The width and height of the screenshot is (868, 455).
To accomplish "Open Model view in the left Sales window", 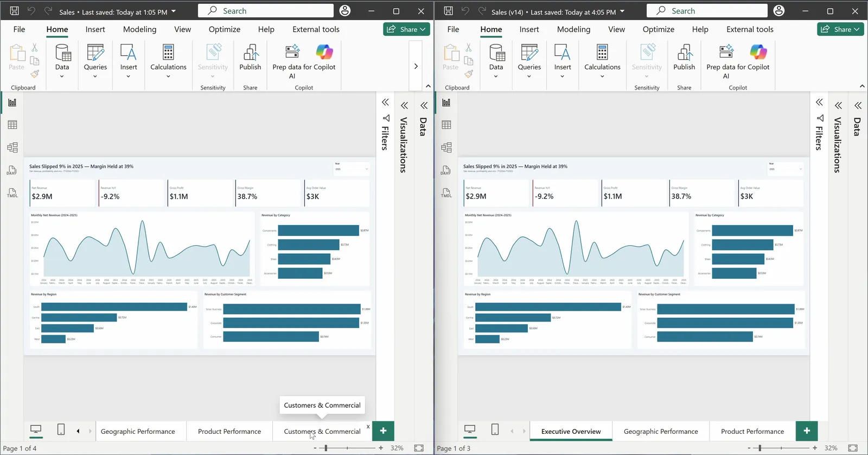I will 12,148.
